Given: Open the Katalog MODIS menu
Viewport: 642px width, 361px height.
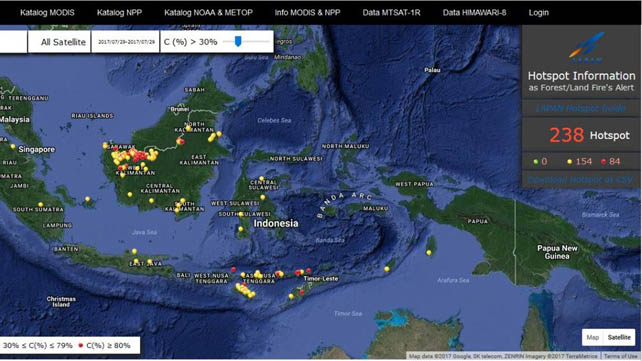Looking at the screenshot, I should pyautogui.click(x=47, y=13).
